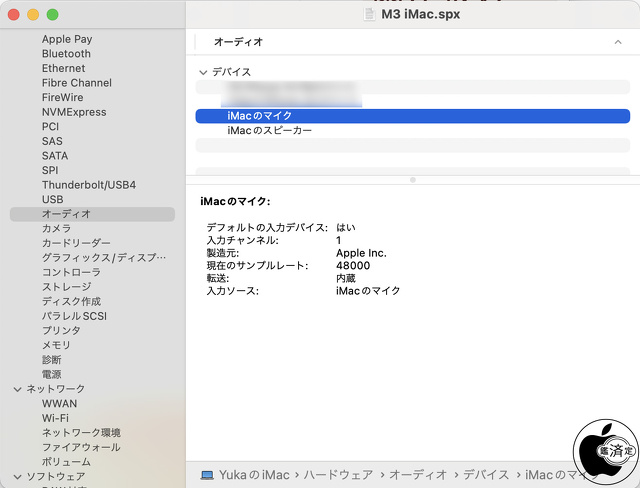
Task: Click the M3 iMac.spx document icon
Action: (x=369, y=14)
